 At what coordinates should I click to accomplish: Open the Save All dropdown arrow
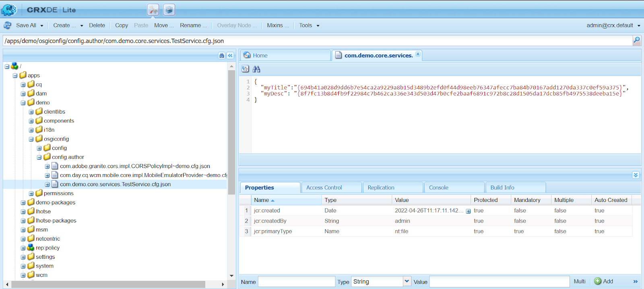(42, 25)
